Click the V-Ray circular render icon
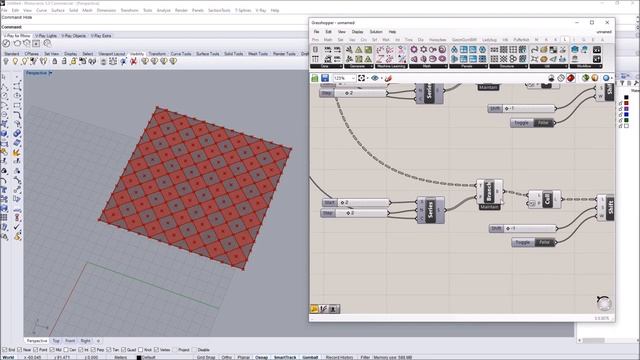Image resolution: width=640 pixels, height=360 pixels. pos(6,43)
